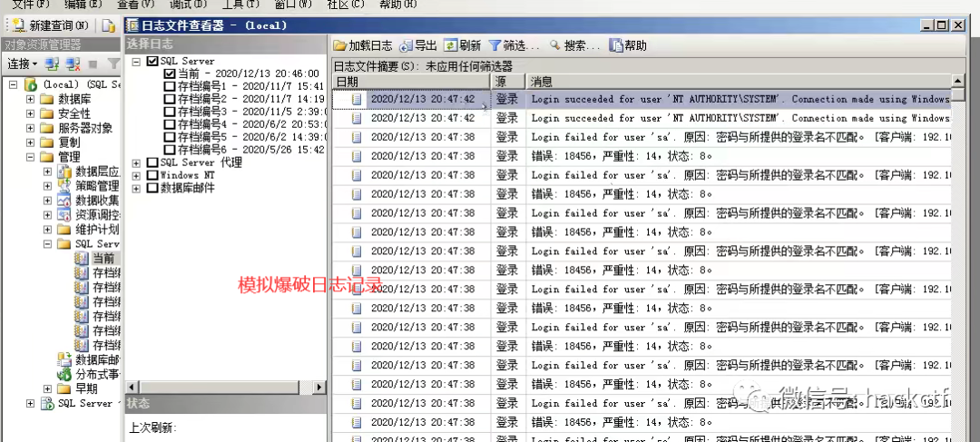Click the (local) server node icon
Image resolution: width=980 pixels, height=442 pixels.
tap(31, 84)
